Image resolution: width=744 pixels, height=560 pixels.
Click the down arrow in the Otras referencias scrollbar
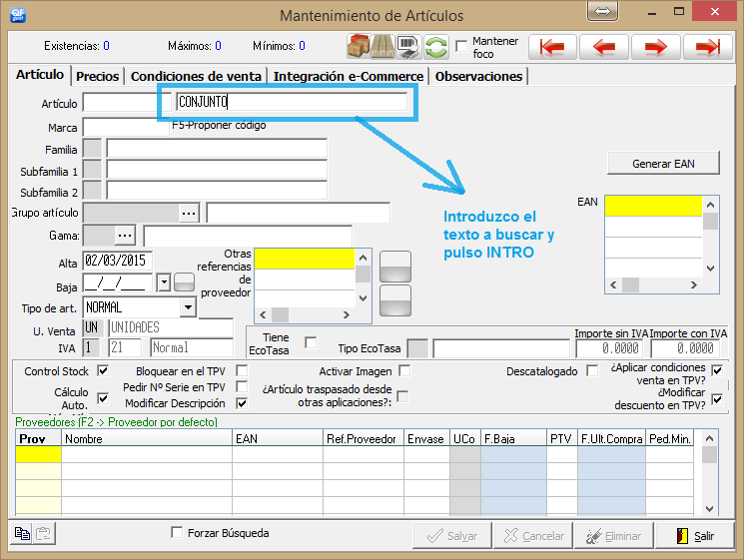click(x=363, y=298)
